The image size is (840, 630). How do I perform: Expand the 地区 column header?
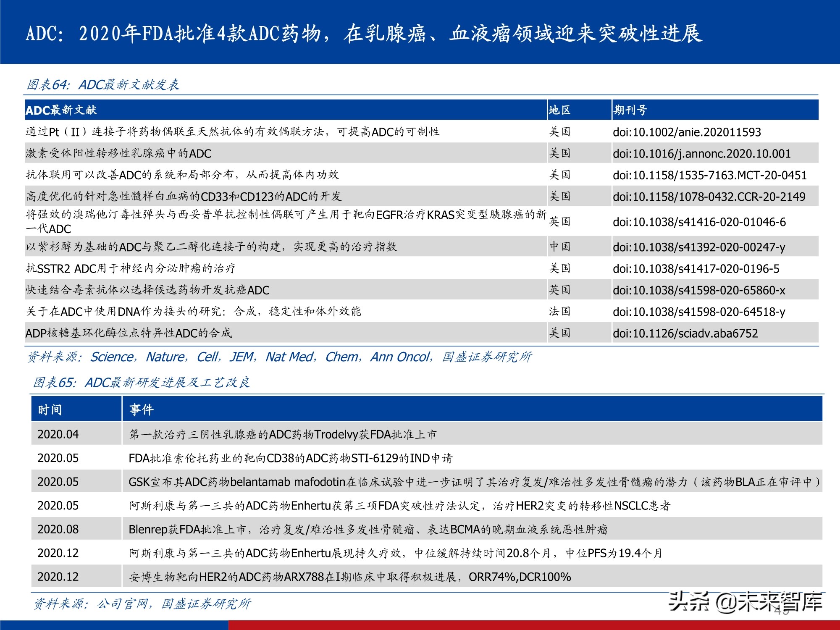[561, 110]
